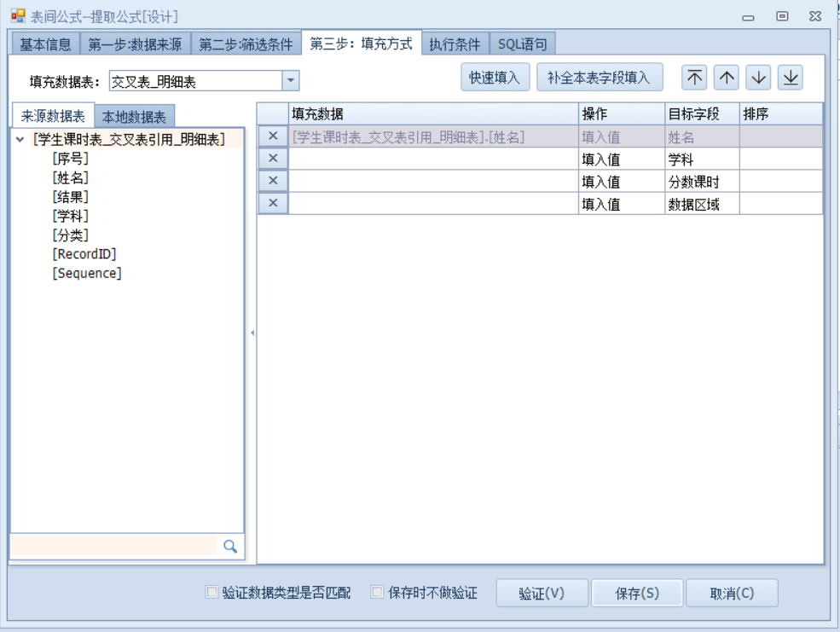Collapse the 学生课时表_交叉表引用_明细表 tree node

pyautogui.click(x=20, y=140)
